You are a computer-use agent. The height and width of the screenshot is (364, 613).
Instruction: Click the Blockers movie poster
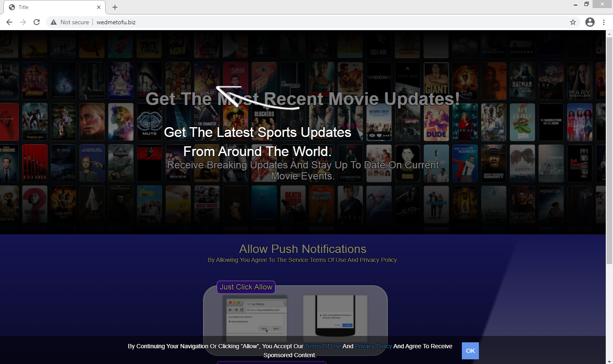(264, 122)
